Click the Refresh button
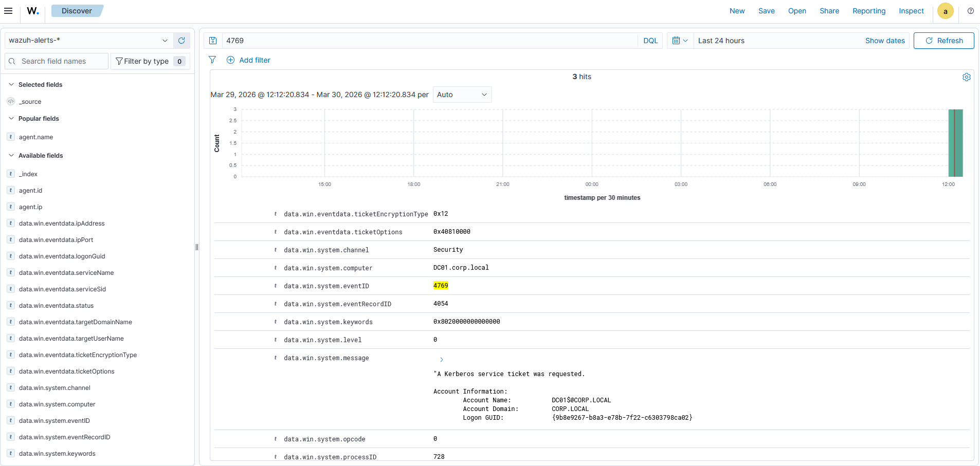 click(944, 41)
